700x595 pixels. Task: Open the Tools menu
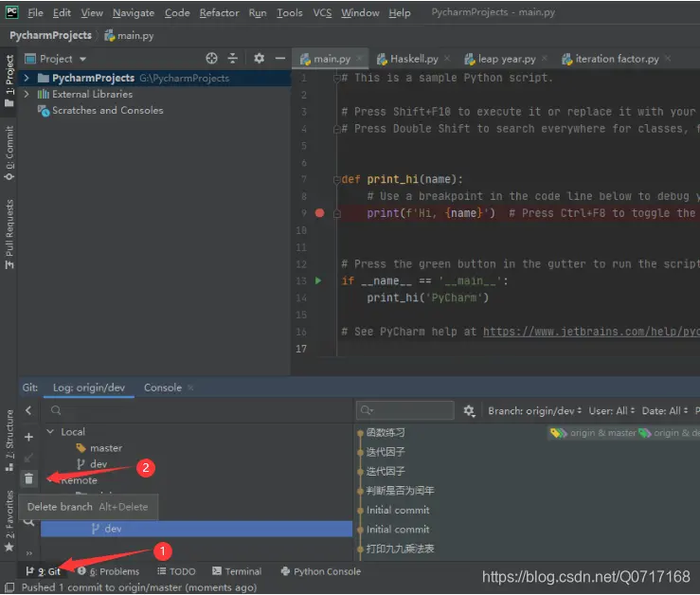[290, 13]
